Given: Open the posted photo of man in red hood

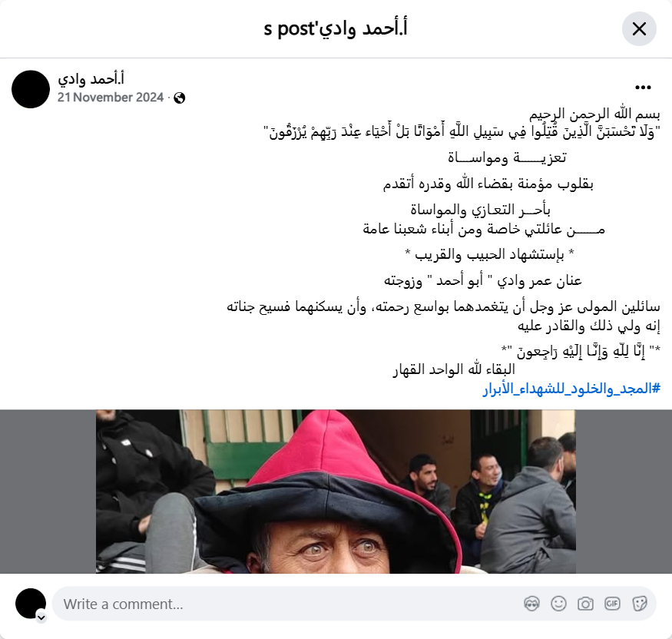Looking at the screenshot, I should coord(336,492).
